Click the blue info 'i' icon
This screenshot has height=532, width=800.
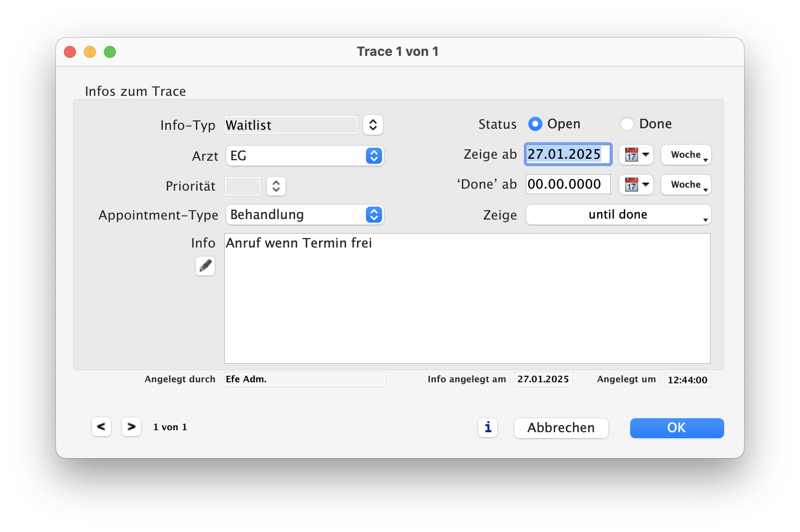487,427
